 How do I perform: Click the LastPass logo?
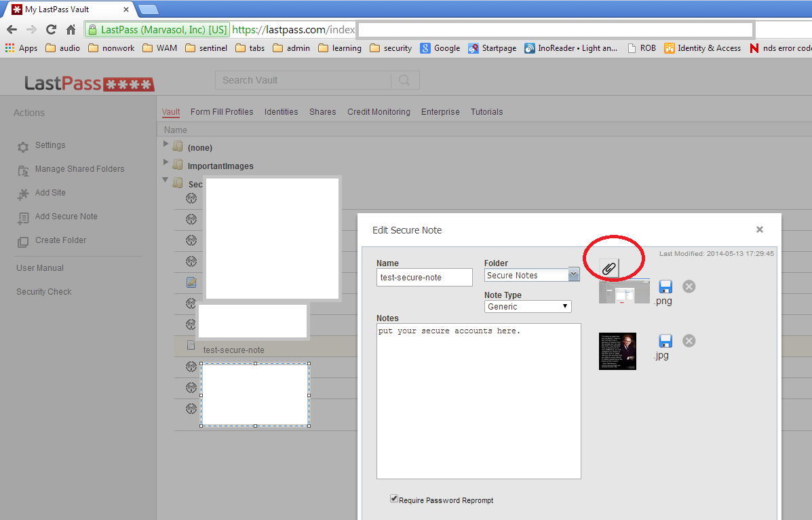tap(90, 83)
